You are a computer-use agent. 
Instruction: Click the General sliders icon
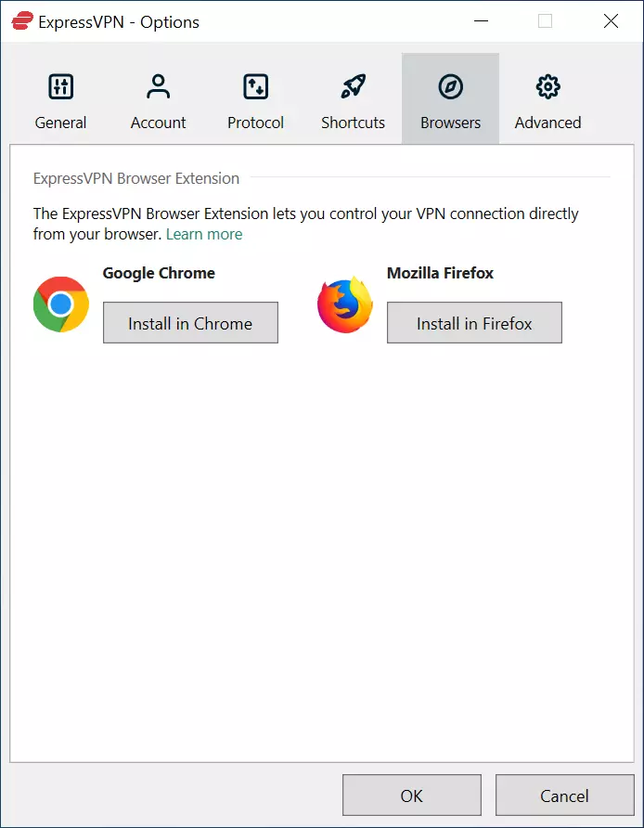60,87
